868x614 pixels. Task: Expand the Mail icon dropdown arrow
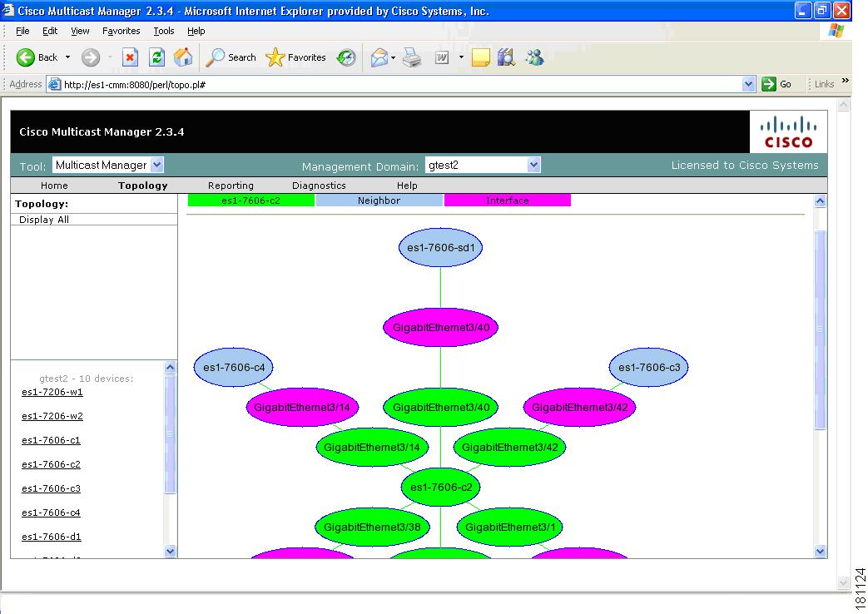pyautogui.click(x=393, y=57)
